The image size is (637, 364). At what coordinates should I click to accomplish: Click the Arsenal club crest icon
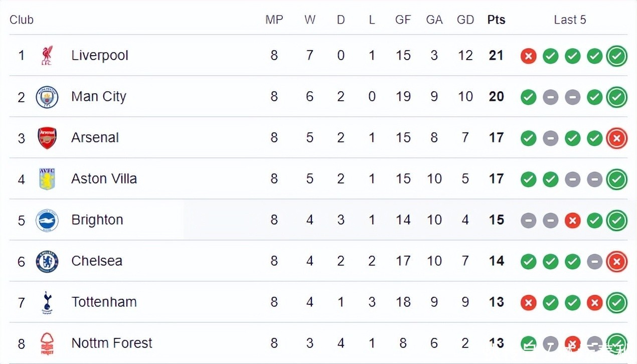(x=47, y=138)
